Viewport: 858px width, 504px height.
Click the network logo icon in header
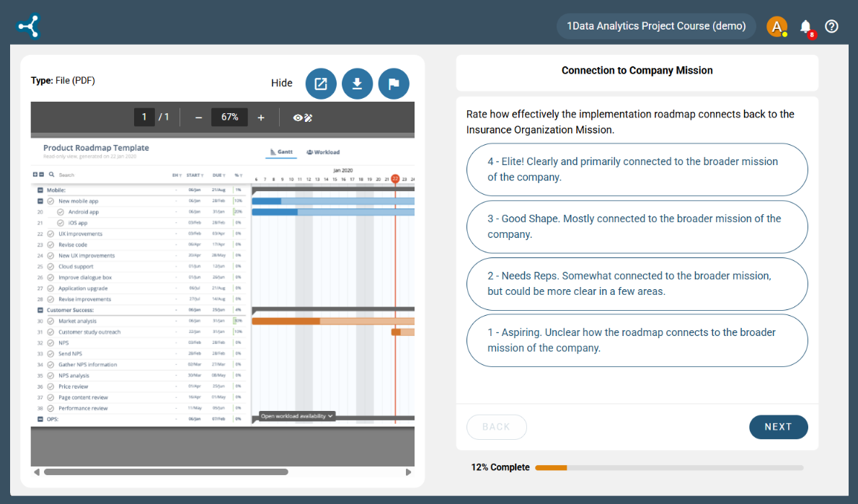pyautogui.click(x=29, y=27)
